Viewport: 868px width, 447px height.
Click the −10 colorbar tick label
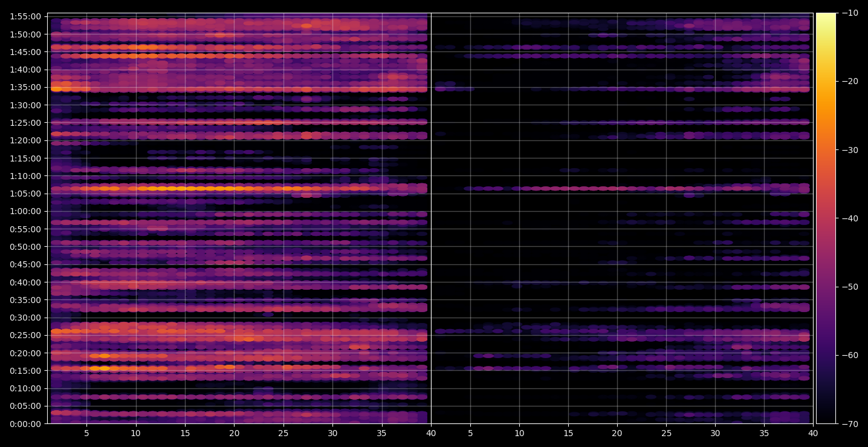coord(850,13)
